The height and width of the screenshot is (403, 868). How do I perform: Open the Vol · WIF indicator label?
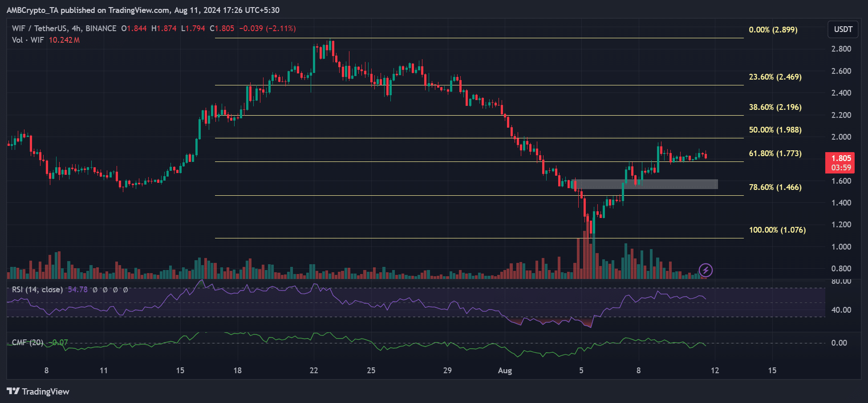pyautogui.click(x=28, y=40)
